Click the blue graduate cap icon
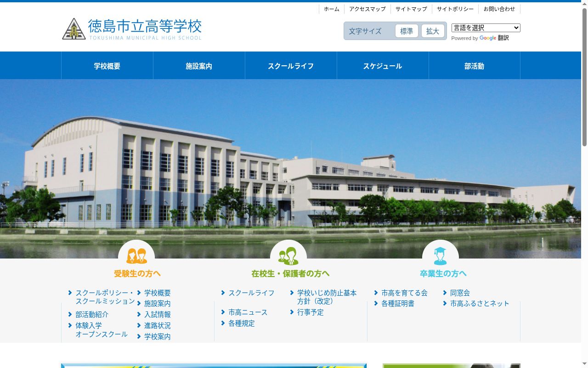This screenshot has width=588, height=368. (440, 256)
